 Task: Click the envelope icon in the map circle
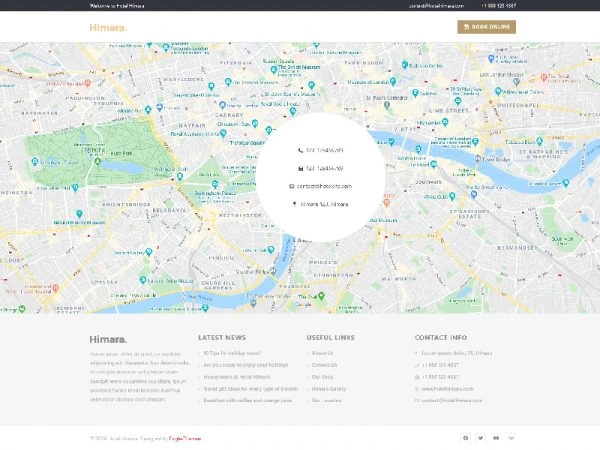point(292,186)
